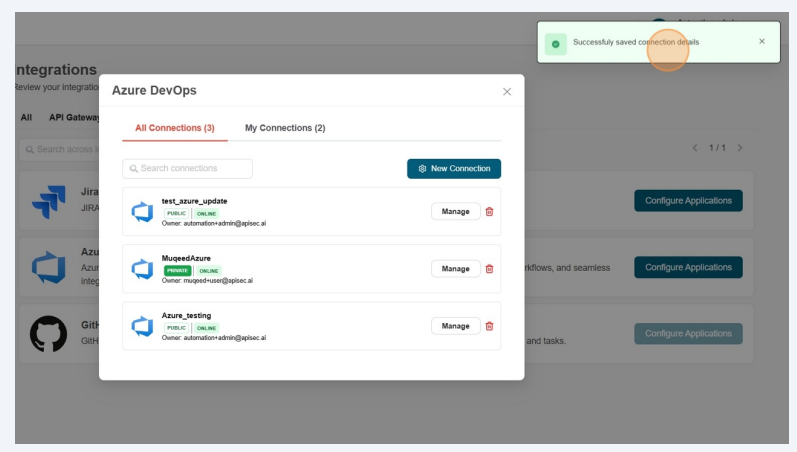Manage the test_azure_update connection
Viewport: 797px width, 452px height.
[455, 212]
